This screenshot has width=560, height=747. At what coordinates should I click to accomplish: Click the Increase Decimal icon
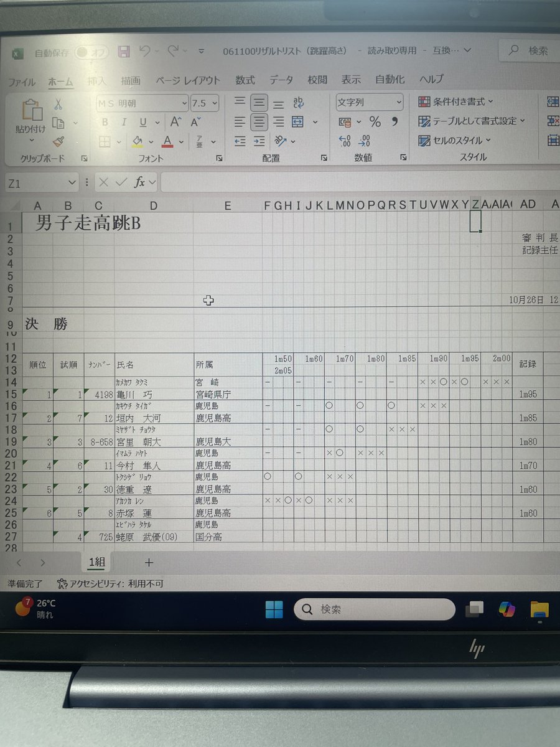pyautogui.click(x=344, y=141)
